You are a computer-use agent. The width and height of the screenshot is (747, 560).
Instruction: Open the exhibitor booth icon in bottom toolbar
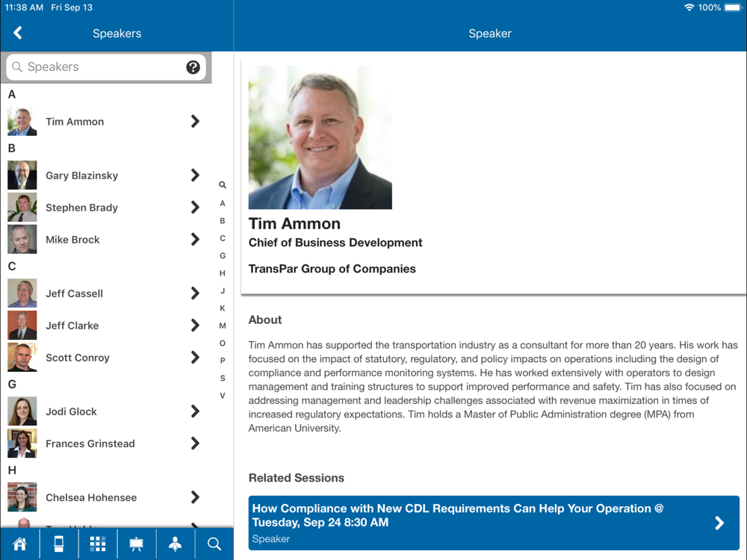58,544
